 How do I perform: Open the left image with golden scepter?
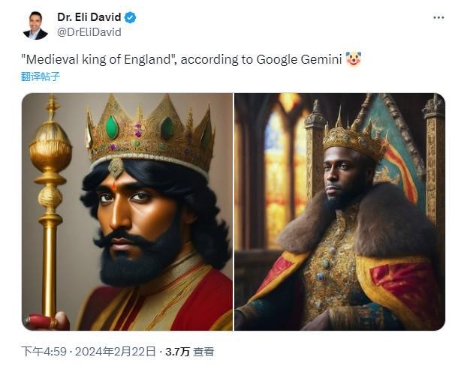(127, 212)
